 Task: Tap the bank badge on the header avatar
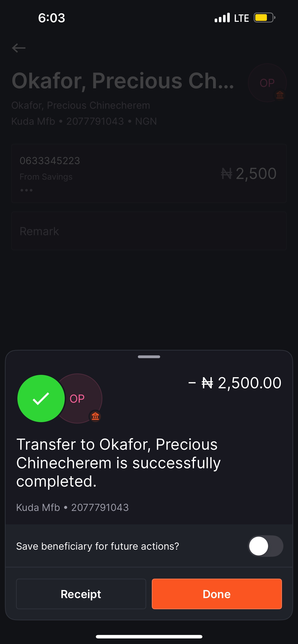280,95
